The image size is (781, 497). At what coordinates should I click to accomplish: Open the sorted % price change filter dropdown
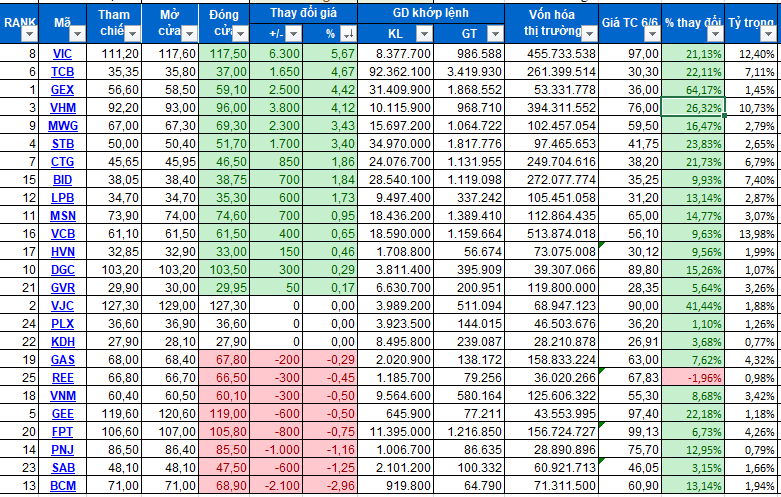(x=348, y=34)
